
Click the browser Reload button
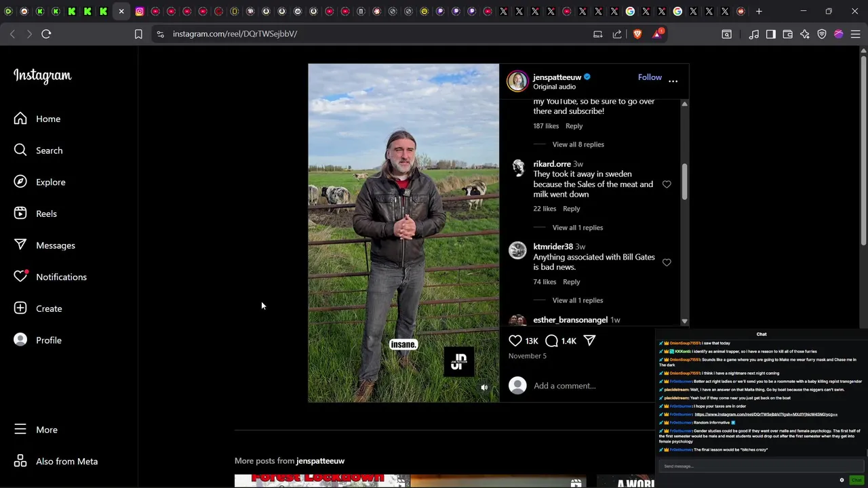46,34
